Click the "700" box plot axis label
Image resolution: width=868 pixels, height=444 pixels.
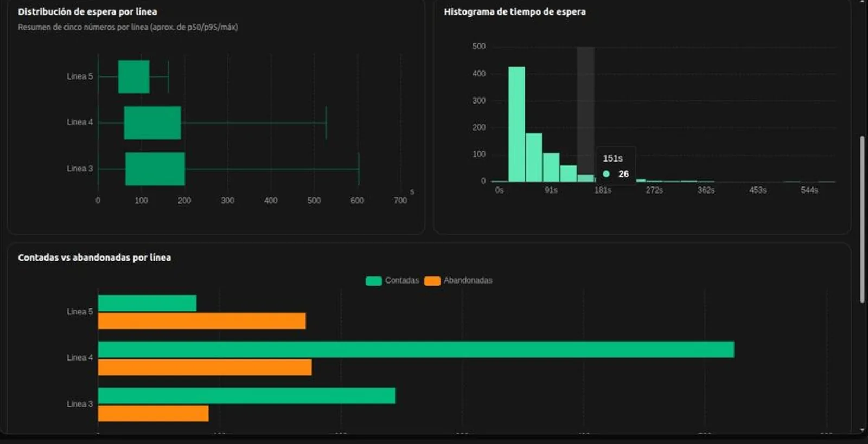point(400,201)
